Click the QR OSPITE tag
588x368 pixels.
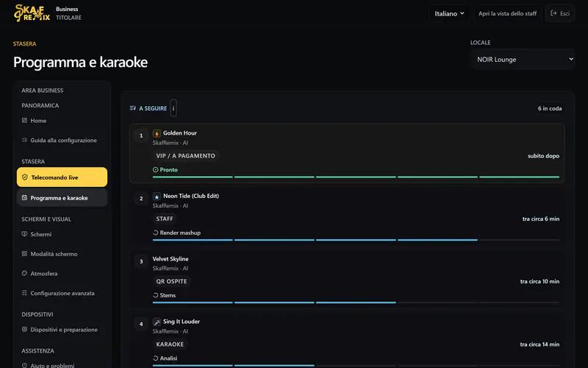click(172, 281)
